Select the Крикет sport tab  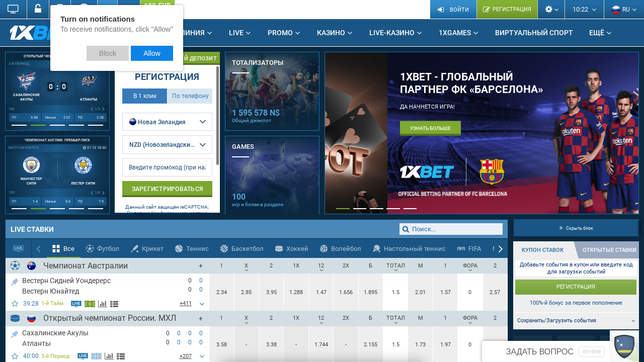point(147,248)
